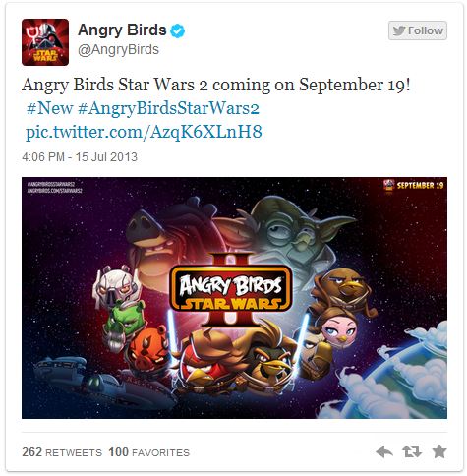Follow the pic.twitter.com/AzqK6XLnH8 link

[x=144, y=132]
